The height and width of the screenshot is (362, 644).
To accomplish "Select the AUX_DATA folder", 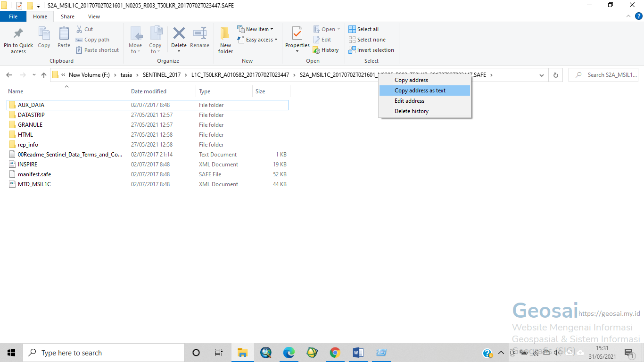I will point(148,105).
